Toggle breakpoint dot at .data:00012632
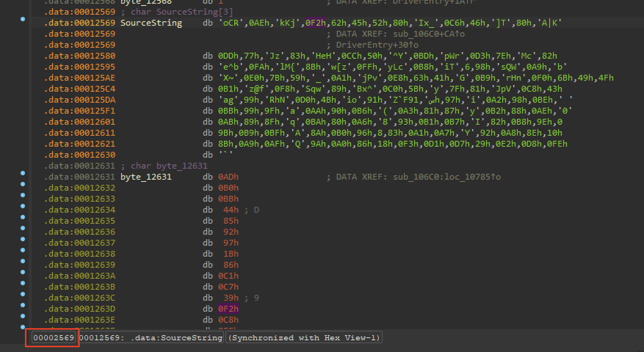The height and width of the screenshot is (352, 644). coord(23,184)
